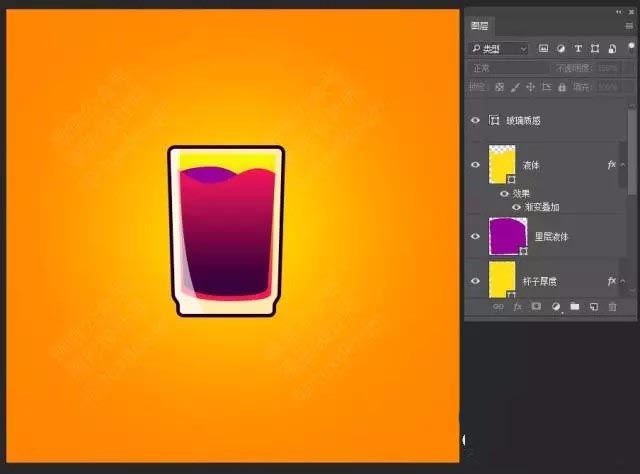Click the 玻璃质感 artboard layer icon
Image resolution: width=640 pixels, height=474 pixels.
click(x=494, y=120)
